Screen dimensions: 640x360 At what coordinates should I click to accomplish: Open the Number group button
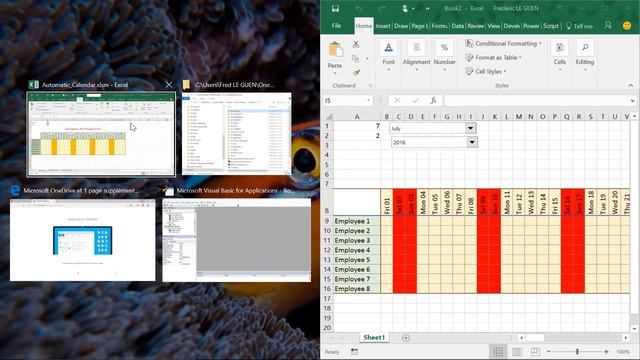(x=444, y=56)
